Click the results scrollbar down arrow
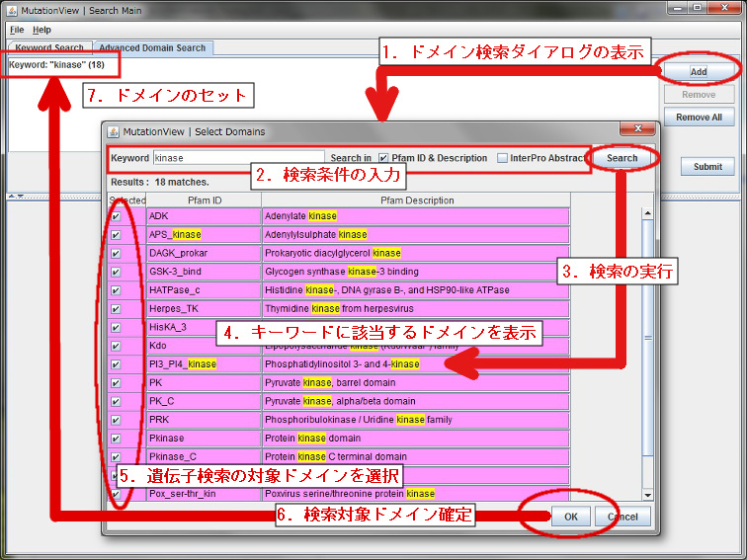The height and width of the screenshot is (560, 747). tap(648, 495)
